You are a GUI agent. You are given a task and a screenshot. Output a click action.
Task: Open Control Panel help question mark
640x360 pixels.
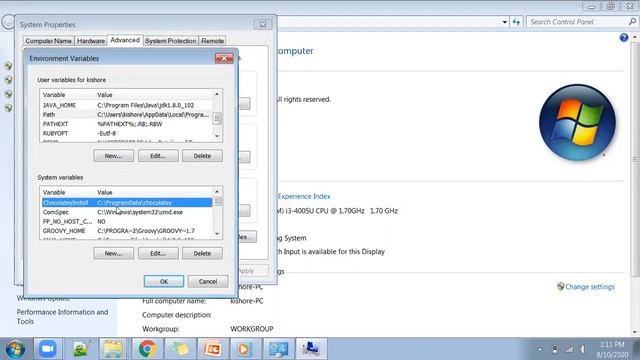(x=624, y=38)
